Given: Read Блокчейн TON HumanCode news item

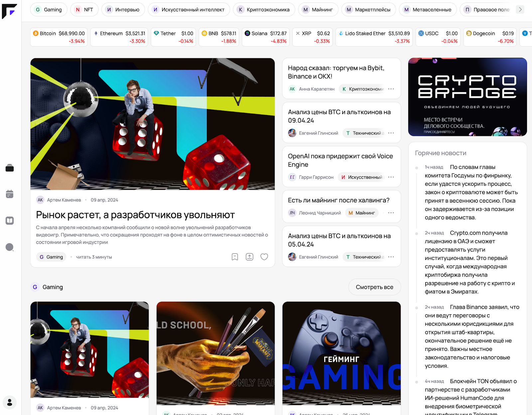Looking at the screenshot, I should [x=471, y=396].
